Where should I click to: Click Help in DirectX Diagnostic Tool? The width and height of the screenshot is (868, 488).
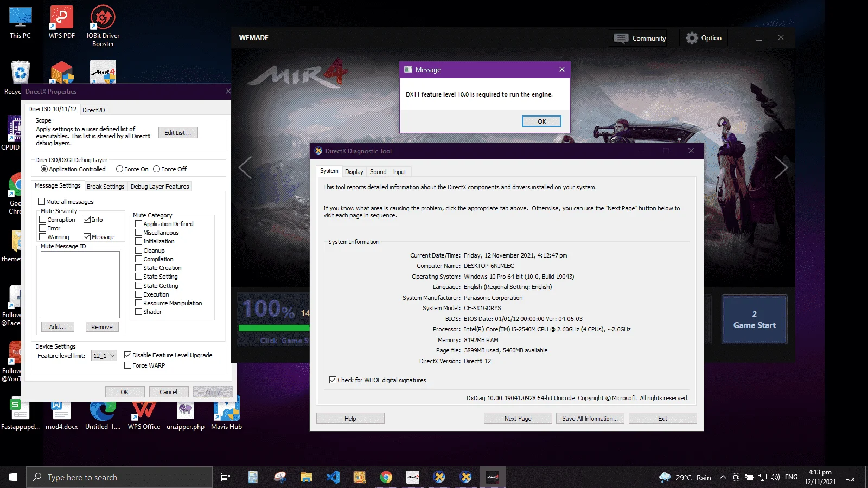(350, 419)
